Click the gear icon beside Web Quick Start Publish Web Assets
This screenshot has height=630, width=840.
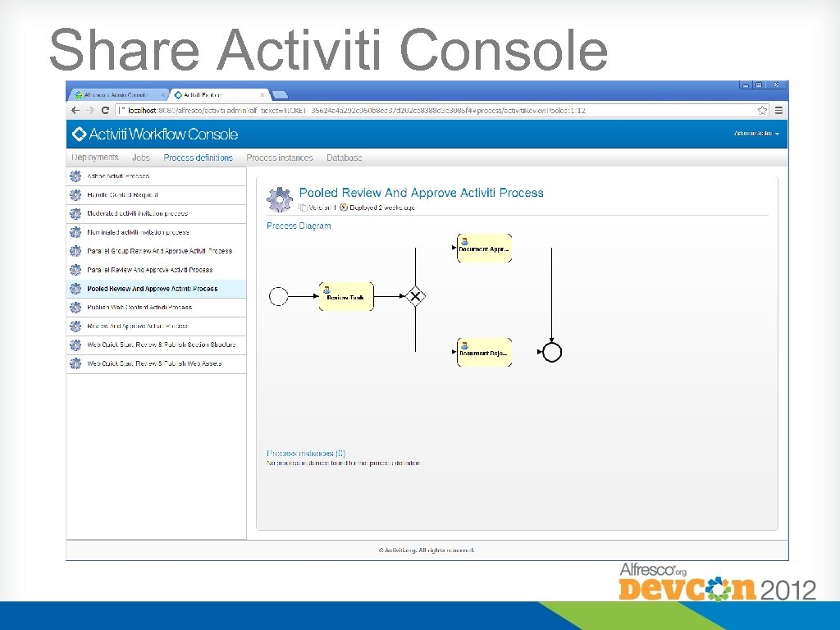coord(75,363)
